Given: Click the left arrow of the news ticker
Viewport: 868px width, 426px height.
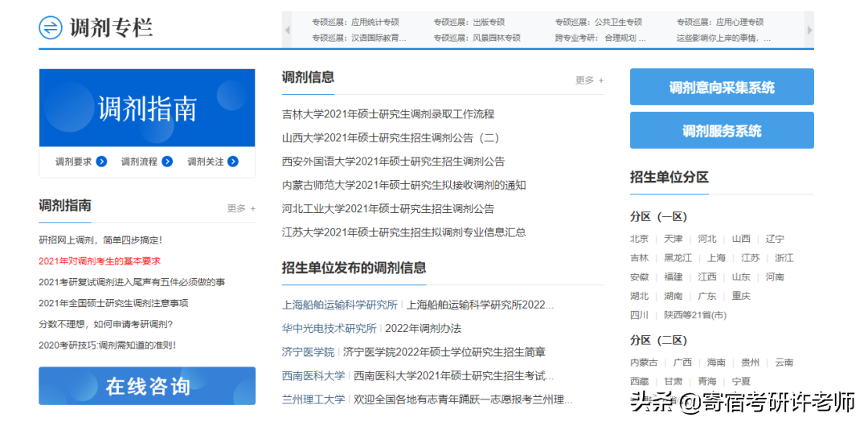Looking at the screenshot, I should pos(287,30).
